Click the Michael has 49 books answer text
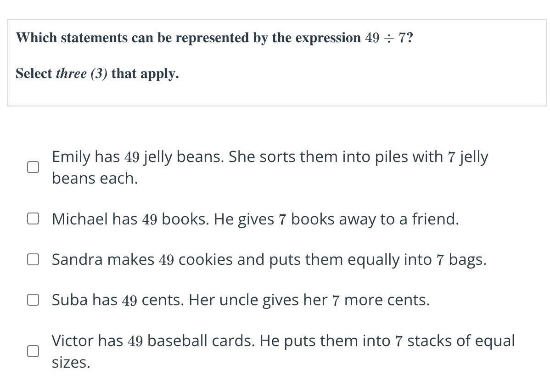The width and height of the screenshot is (550, 392). pos(255,219)
